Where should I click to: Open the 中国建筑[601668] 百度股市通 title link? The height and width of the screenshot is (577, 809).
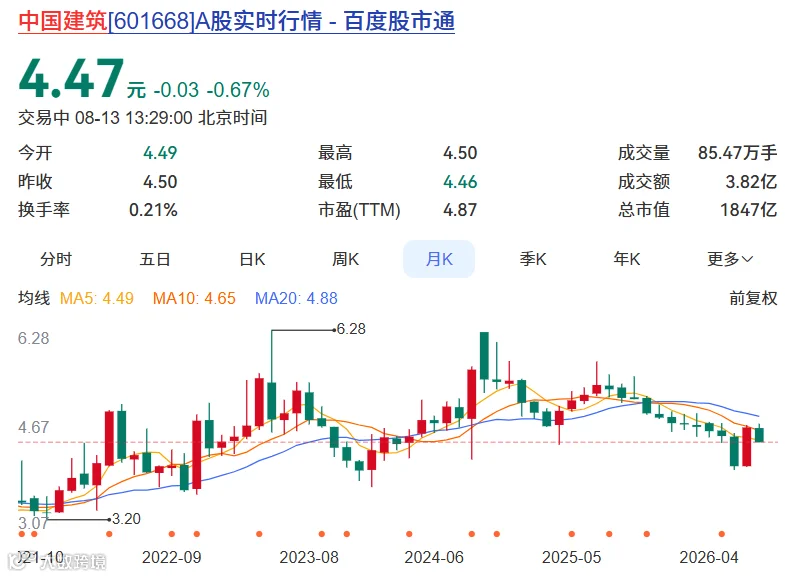coord(236,22)
